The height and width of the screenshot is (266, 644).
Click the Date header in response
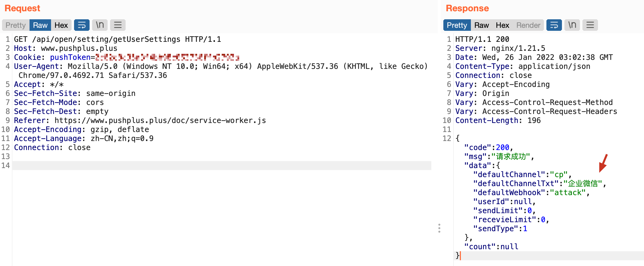click(x=534, y=57)
